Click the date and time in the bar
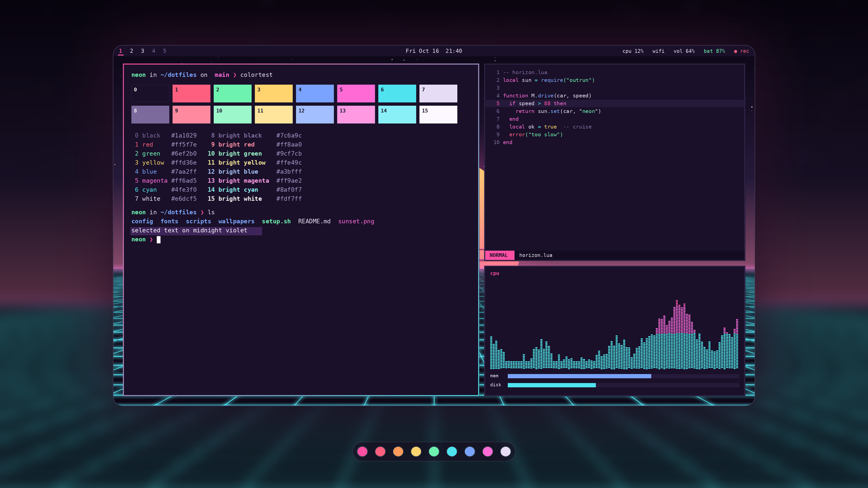868x488 pixels. pos(434,51)
